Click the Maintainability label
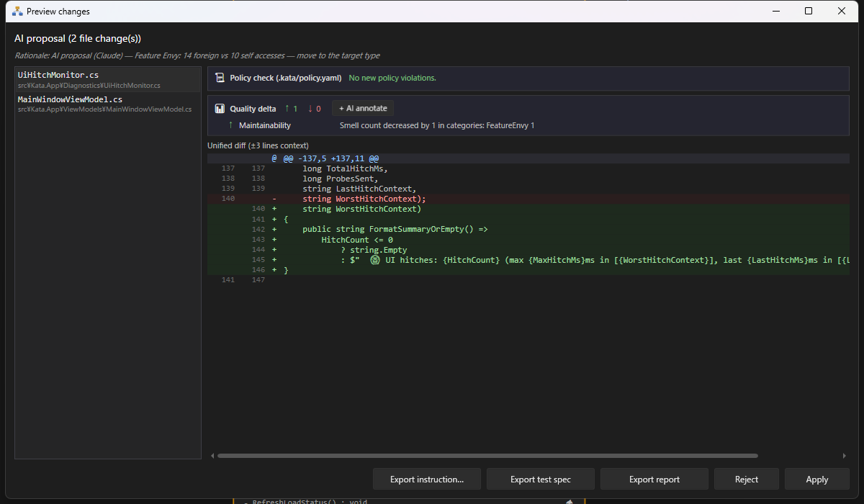 coord(265,125)
